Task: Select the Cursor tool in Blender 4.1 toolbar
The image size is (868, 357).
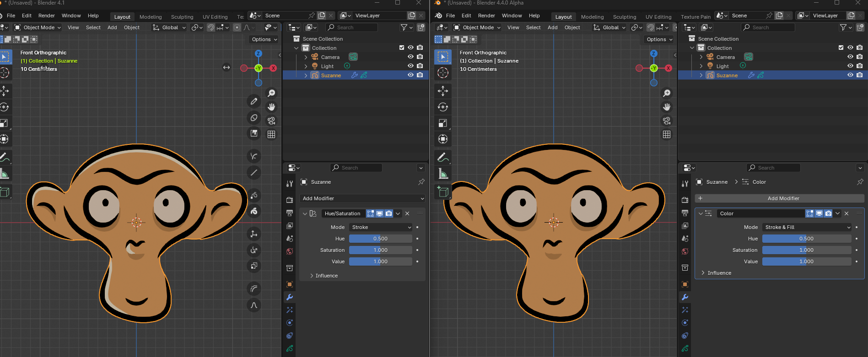Action: pyautogui.click(x=5, y=73)
